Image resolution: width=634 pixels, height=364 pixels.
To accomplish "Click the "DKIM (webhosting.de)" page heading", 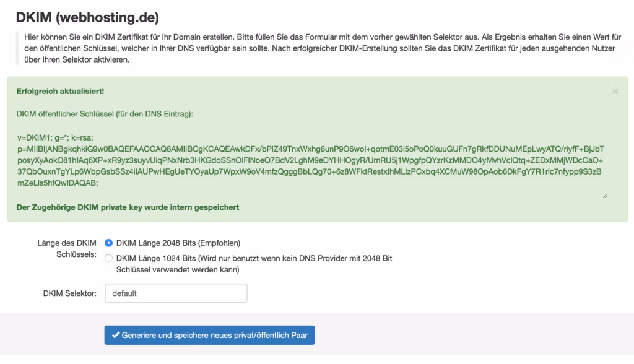I will tap(87, 16).
